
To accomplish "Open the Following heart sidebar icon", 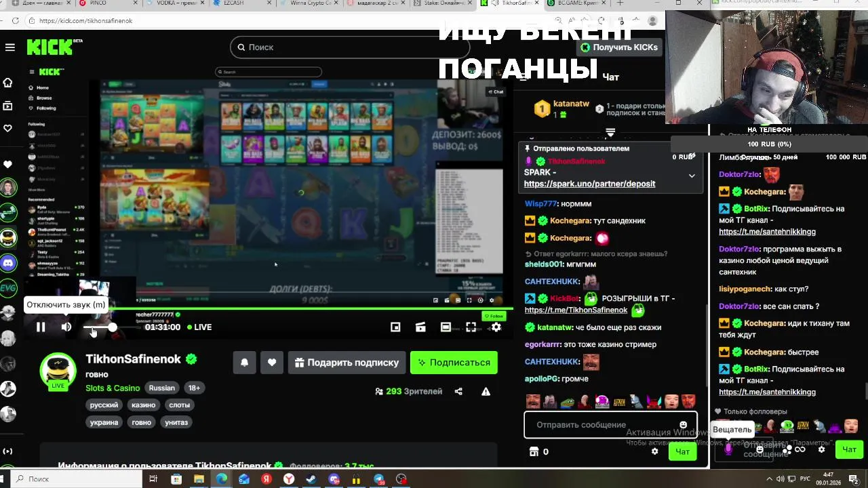I will (8, 128).
